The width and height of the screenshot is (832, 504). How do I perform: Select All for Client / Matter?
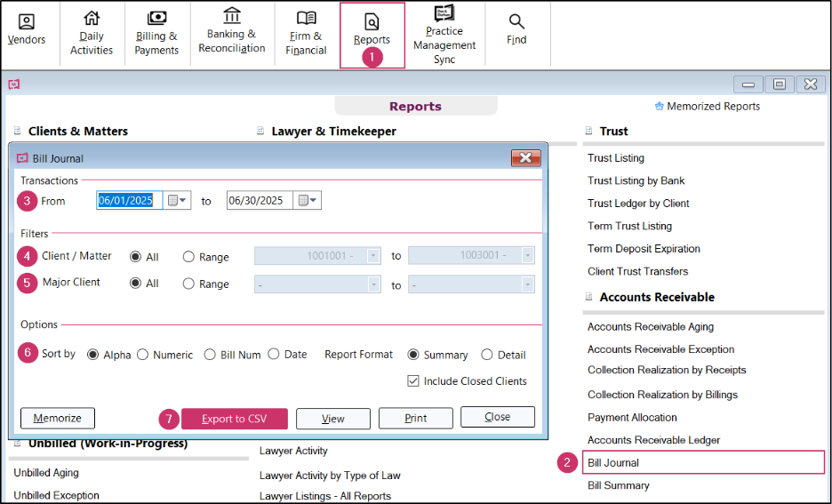coord(135,257)
